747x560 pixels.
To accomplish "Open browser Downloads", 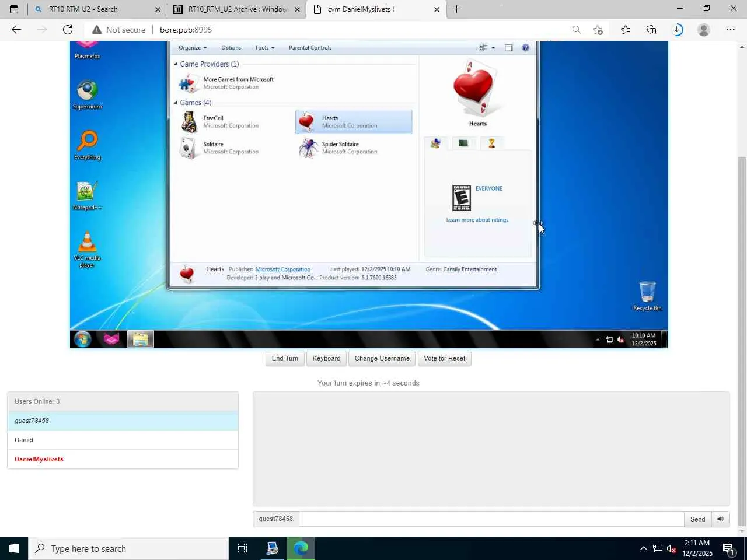I will click(x=678, y=30).
